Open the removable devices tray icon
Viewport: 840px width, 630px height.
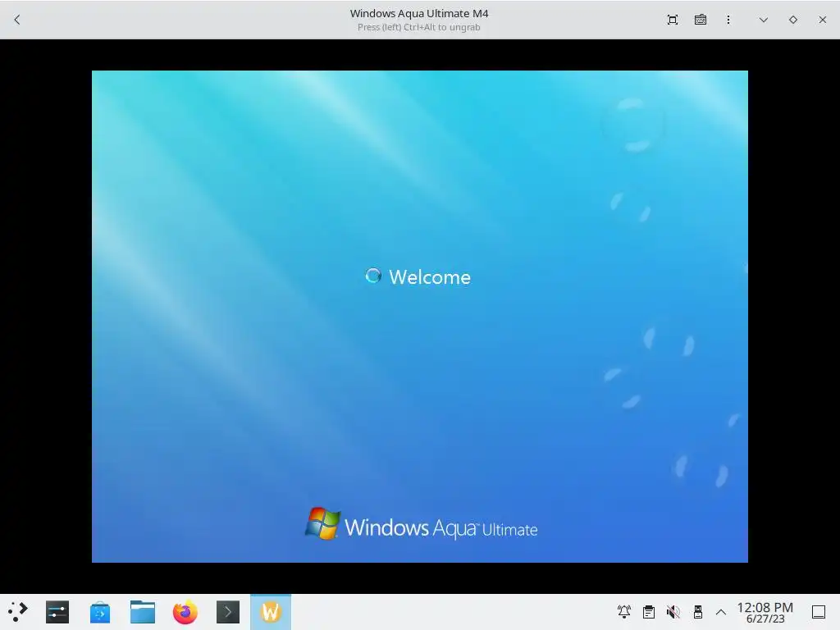697,611
